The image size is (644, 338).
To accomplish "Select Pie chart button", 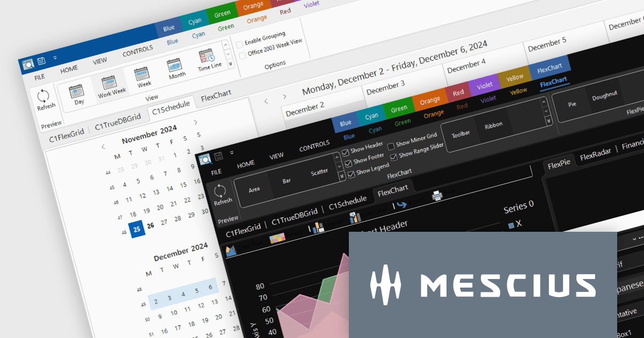I will click(573, 104).
